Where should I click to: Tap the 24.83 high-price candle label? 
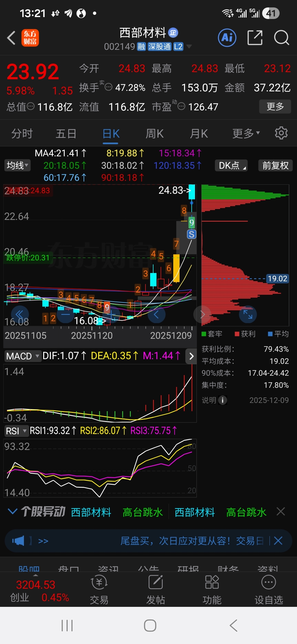[174, 190]
